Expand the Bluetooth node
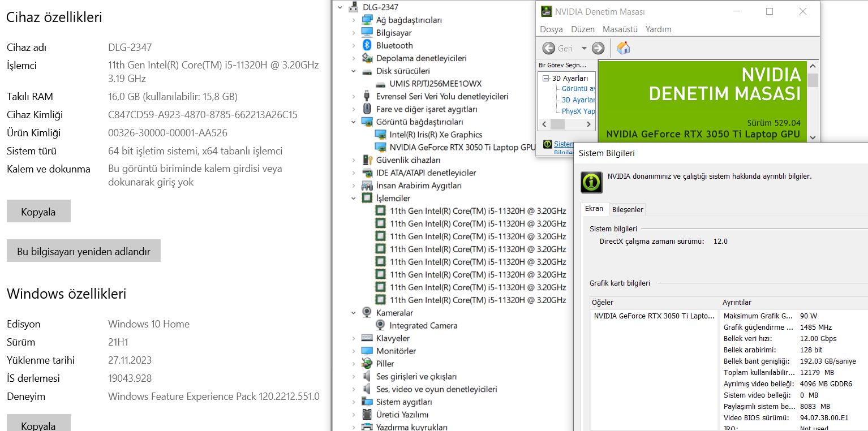Viewport: 868px width, 431px height. click(x=354, y=45)
